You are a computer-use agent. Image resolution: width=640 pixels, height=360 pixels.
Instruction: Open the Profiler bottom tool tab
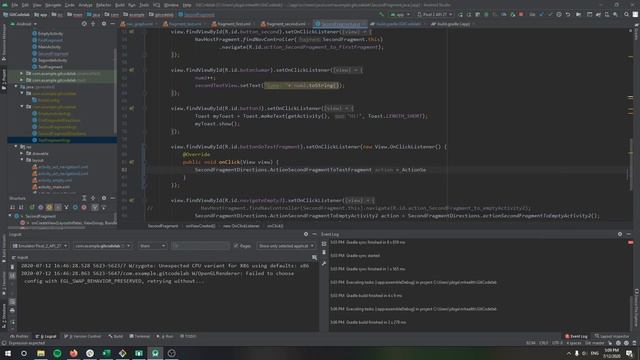[19, 336]
